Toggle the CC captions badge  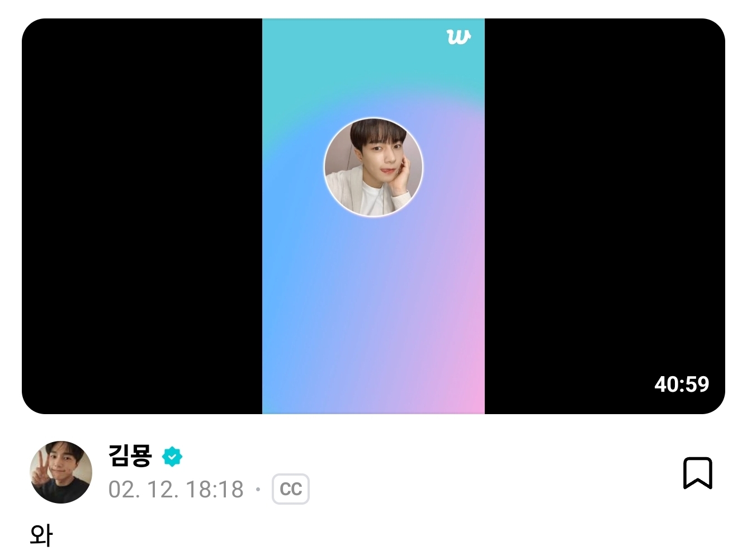(291, 489)
